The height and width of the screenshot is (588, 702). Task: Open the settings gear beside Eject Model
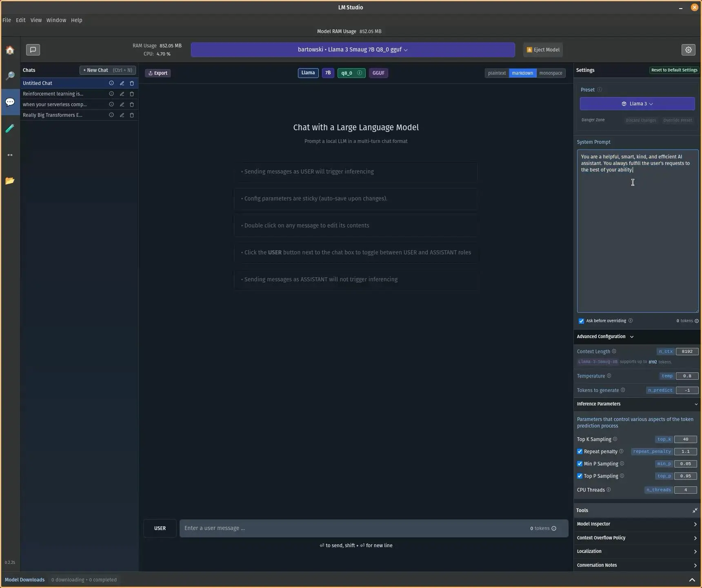pyautogui.click(x=688, y=50)
